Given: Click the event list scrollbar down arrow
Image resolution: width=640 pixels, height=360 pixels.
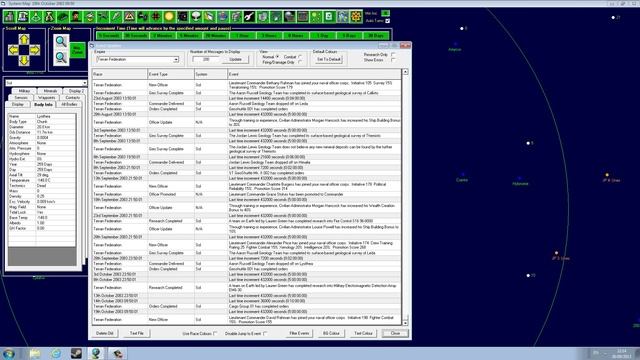Looking at the screenshot, I should [405, 323].
